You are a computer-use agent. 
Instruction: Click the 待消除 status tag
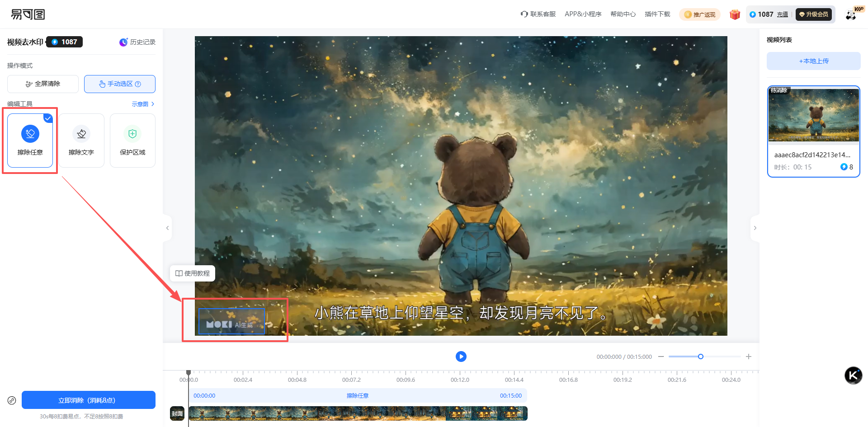coord(779,90)
